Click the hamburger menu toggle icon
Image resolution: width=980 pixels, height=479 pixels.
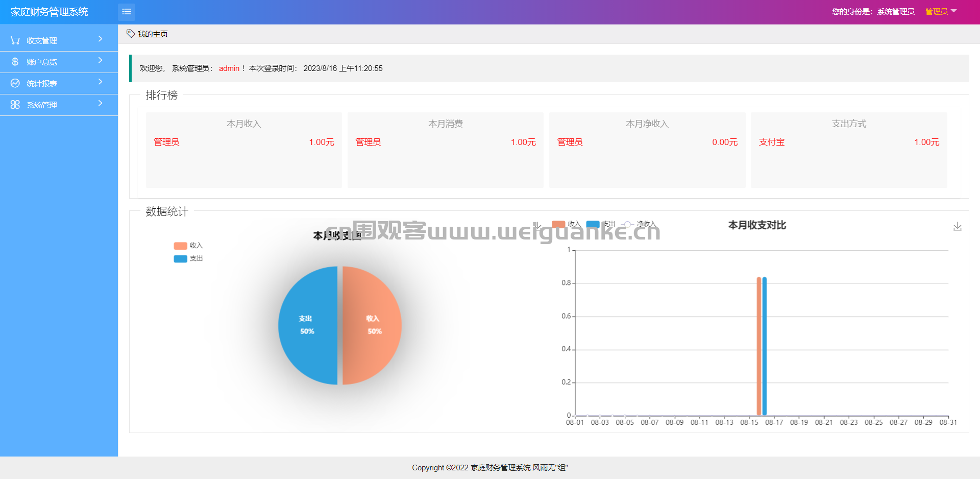[127, 12]
